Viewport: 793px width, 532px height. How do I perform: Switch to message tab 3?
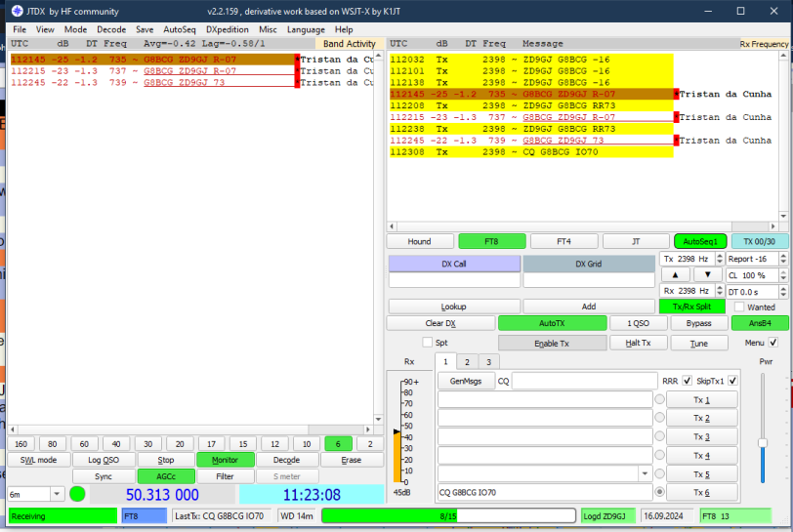(488, 362)
